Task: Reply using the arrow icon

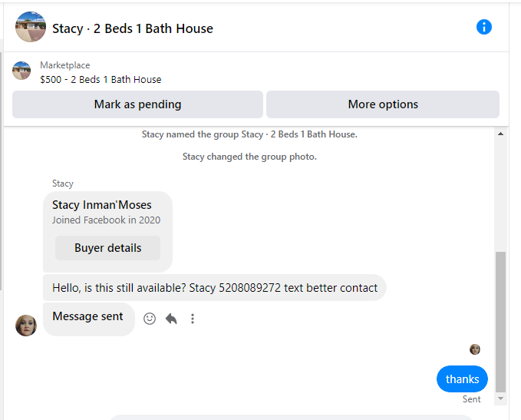Action: [171, 319]
